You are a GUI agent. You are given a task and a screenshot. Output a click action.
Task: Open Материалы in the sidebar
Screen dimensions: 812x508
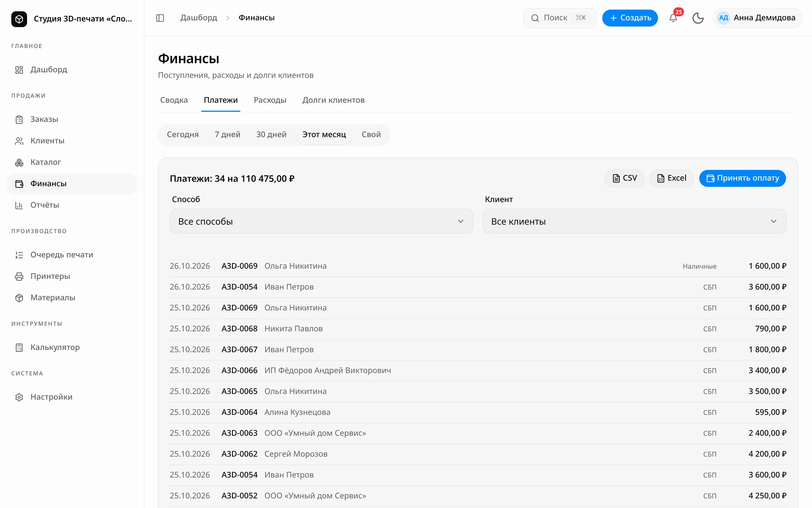coord(72,298)
